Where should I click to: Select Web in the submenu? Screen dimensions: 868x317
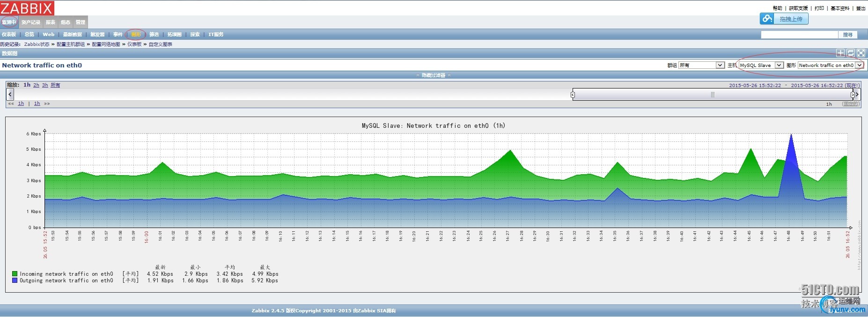(x=49, y=34)
